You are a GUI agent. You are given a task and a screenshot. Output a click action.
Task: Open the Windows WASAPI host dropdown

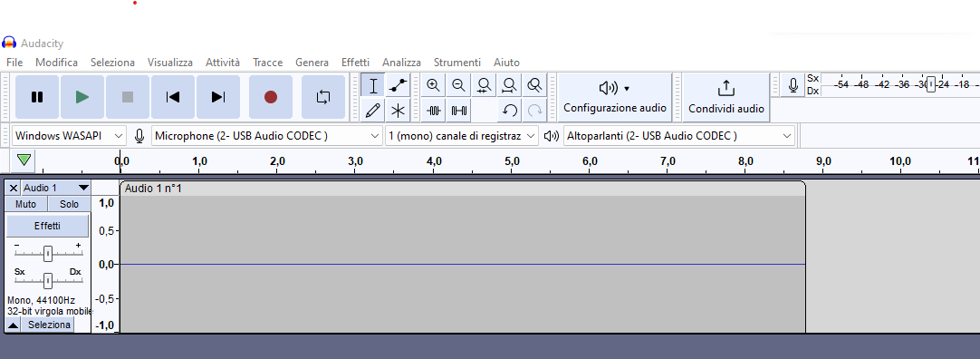69,136
